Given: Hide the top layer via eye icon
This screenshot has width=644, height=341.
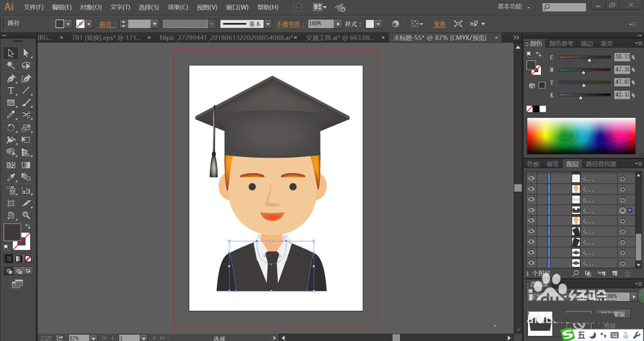Looking at the screenshot, I should coord(531,178).
